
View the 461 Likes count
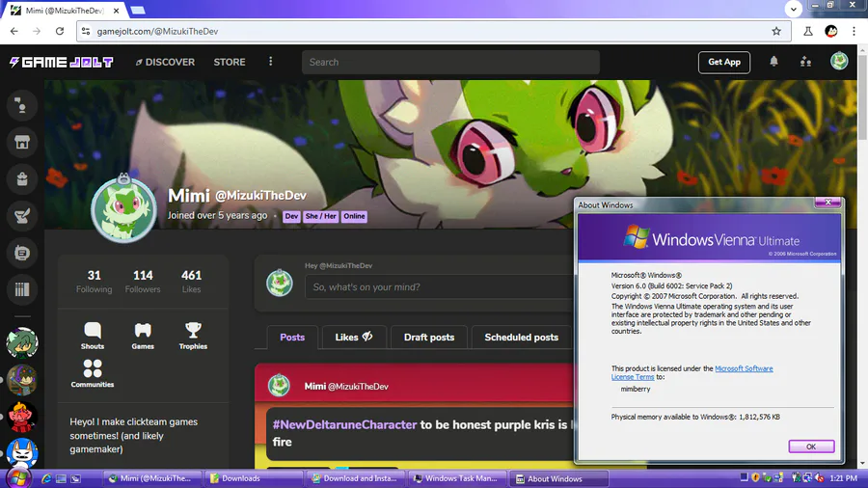pyautogui.click(x=192, y=281)
